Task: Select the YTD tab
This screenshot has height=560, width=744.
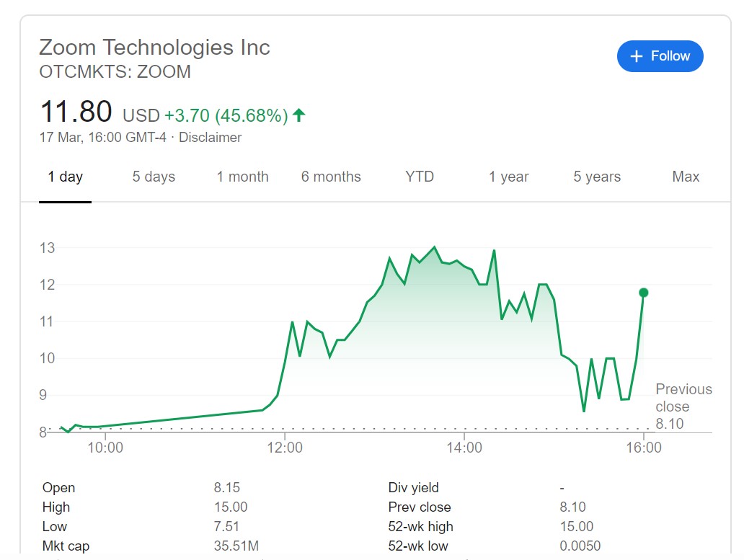Action: pyautogui.click(x=420, y=177)
